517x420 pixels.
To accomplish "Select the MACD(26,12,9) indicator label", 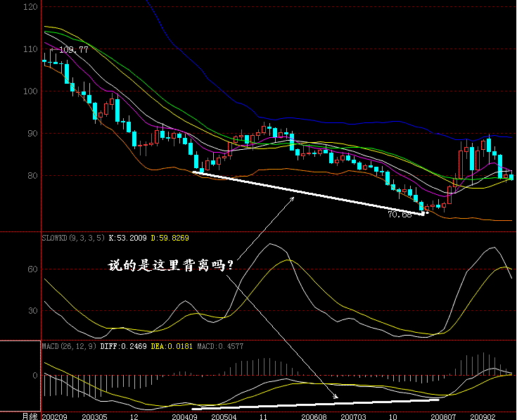I will tap(69, 347).
